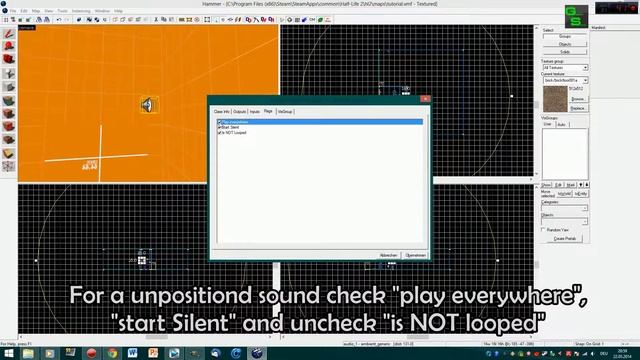This screenshot has width=640, height=360.
Task: Select the Selection tool in left toolbar
Action: (x=9, y=33)
